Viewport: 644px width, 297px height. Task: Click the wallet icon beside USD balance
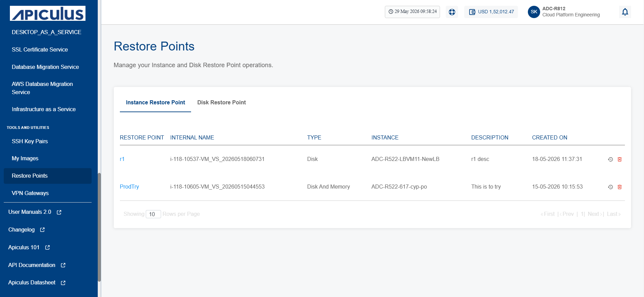[x=472, y=12]
